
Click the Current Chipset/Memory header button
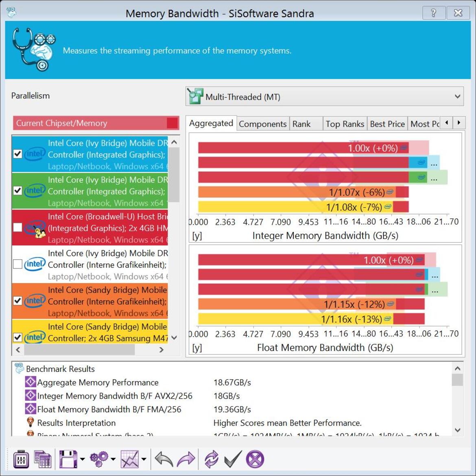click(x=96, y=123)
